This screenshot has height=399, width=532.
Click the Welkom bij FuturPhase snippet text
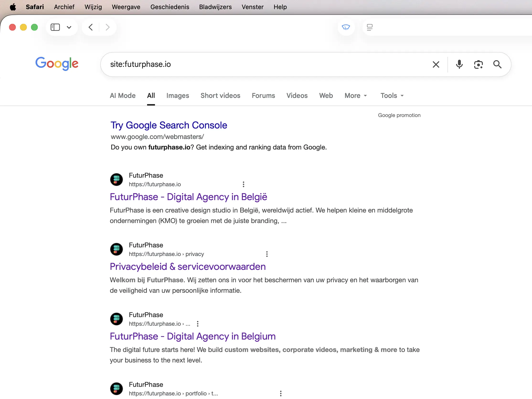point(264,285)
